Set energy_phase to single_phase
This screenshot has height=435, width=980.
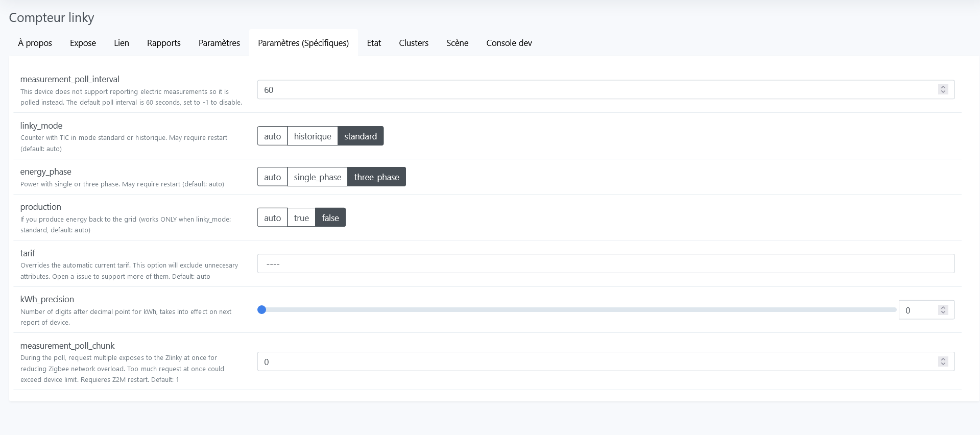point(317,177)
